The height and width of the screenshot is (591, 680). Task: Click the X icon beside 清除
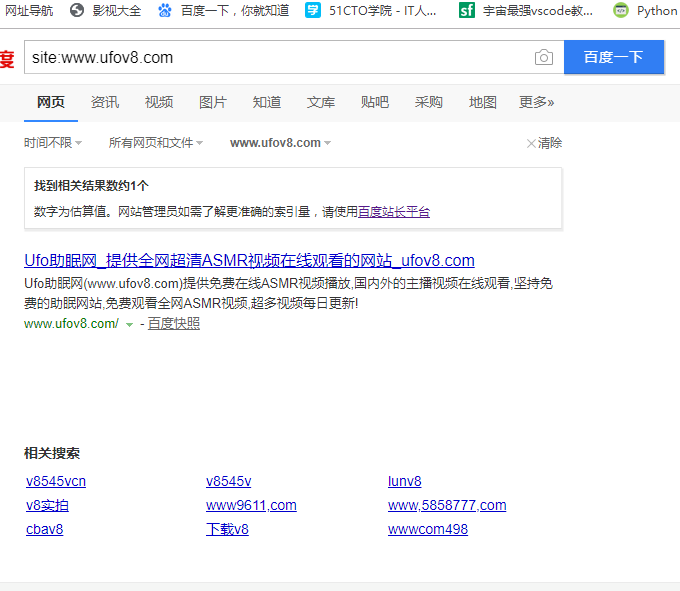click(531, 144)
